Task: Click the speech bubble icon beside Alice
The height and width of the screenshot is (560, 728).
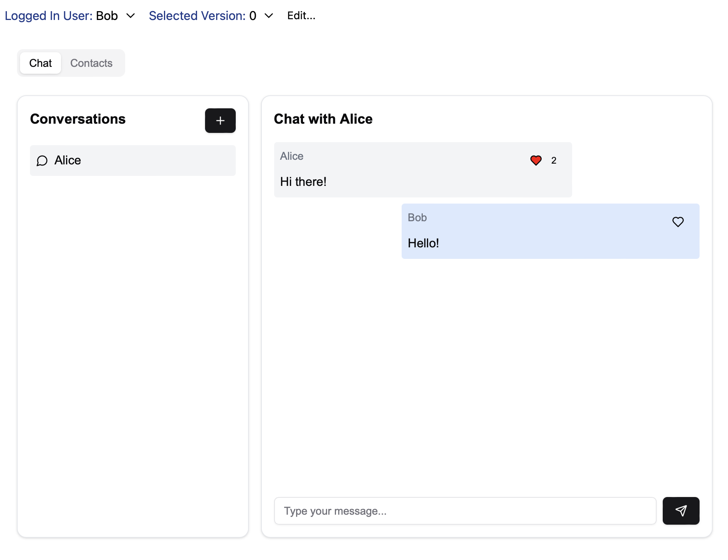Action: (42, 161)
